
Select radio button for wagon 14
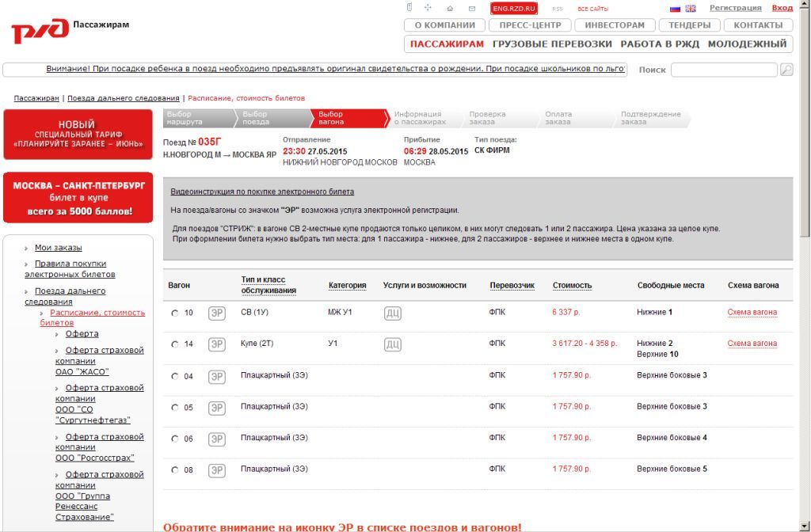tap(175, 344)
